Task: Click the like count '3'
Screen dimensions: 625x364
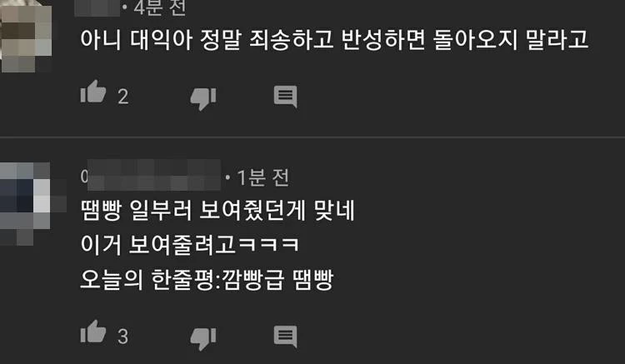Action: 122,337
